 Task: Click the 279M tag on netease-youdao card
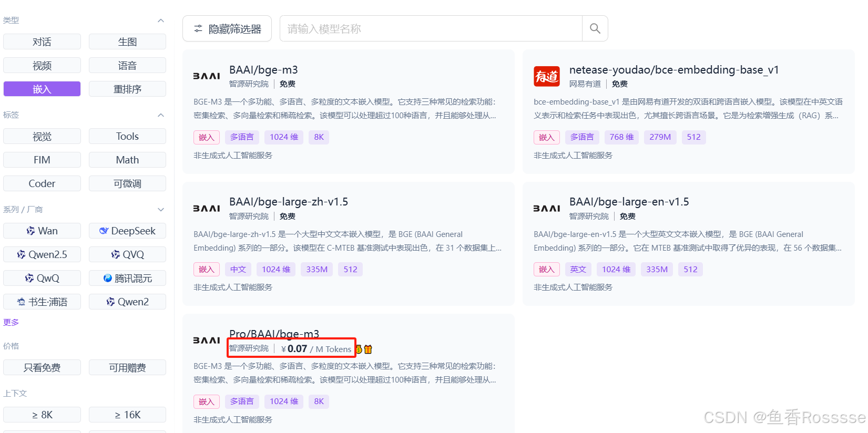point(660,137)
